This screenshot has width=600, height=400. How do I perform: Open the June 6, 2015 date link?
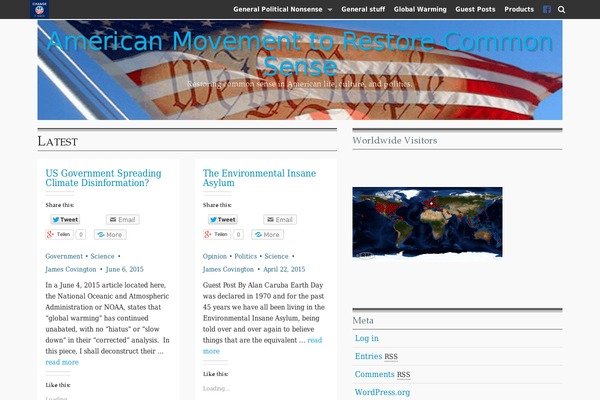coord(124,269)
